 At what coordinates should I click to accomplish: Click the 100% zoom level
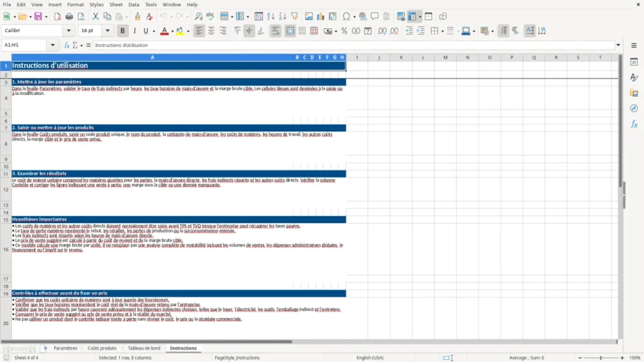(635, 358)
